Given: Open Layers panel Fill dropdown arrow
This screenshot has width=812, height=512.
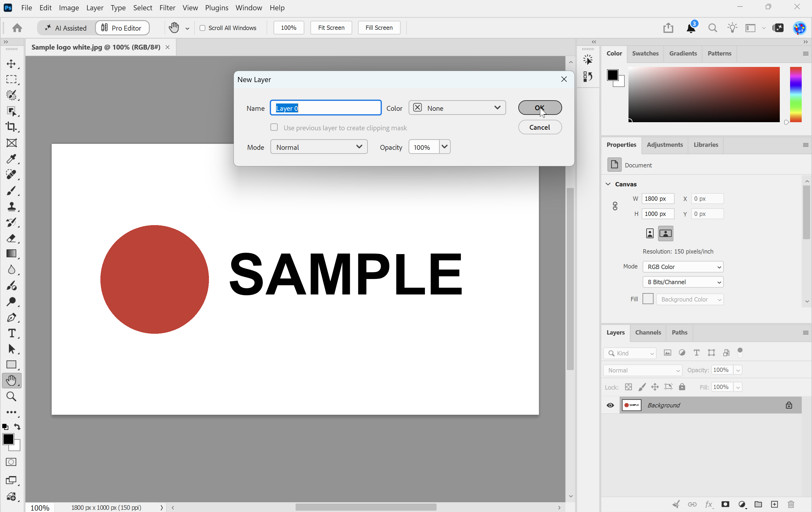Looking at the screenshot, I should (738, 387).
